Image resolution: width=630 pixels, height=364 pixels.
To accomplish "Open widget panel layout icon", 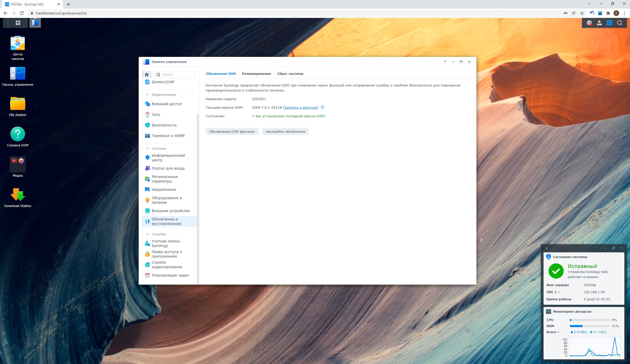I will pos(621,248).
